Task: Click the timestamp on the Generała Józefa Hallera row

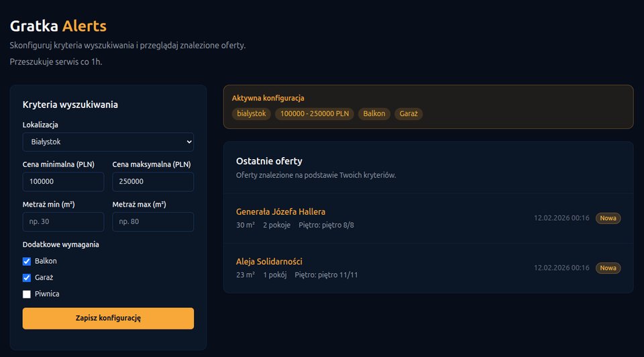Action: click(x=561, y=218)
